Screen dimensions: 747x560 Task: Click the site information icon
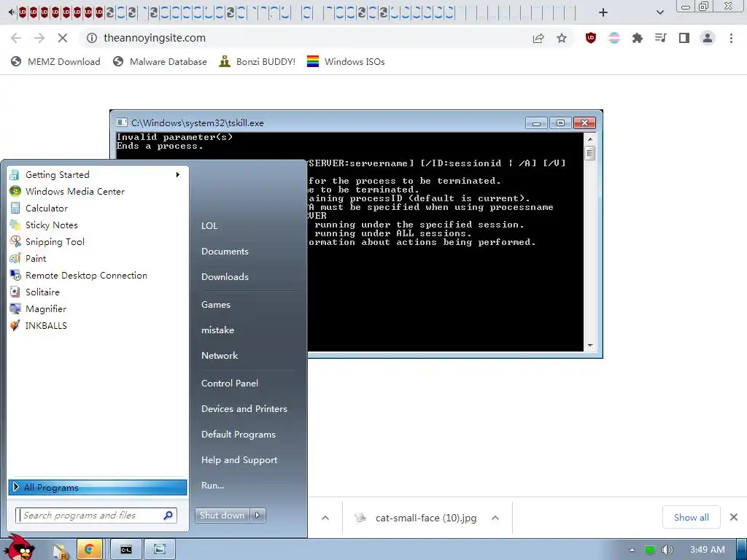click(x=91, y=38)
